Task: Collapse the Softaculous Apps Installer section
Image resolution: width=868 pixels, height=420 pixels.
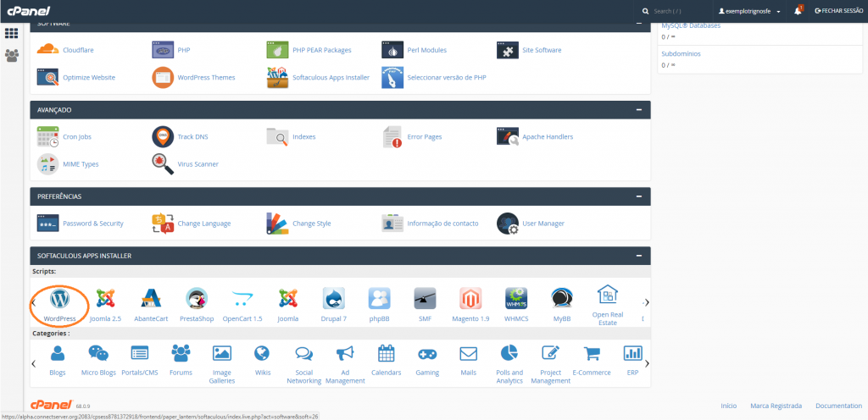Action: pyautogui.click(x=639, y=256)
